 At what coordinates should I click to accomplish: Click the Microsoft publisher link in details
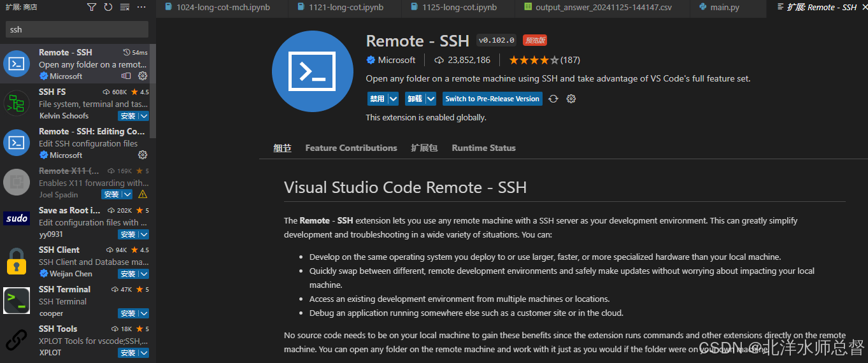(396, 60)
